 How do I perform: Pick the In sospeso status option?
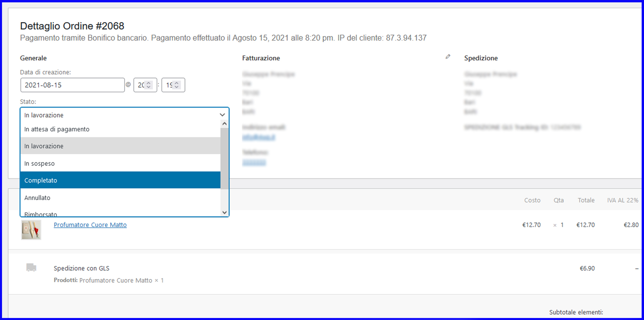[120, 163]
